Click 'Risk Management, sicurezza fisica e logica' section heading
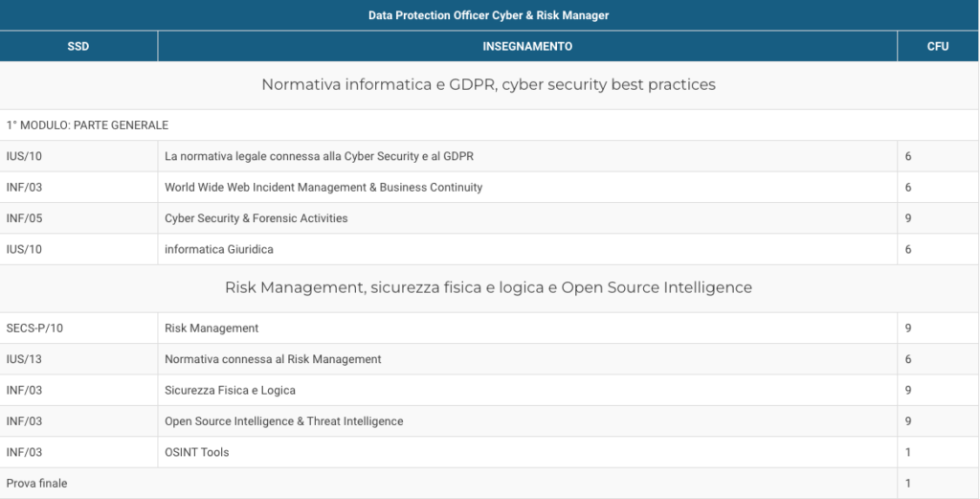Screen dimensions: 980x499 [x=489, y=287]
